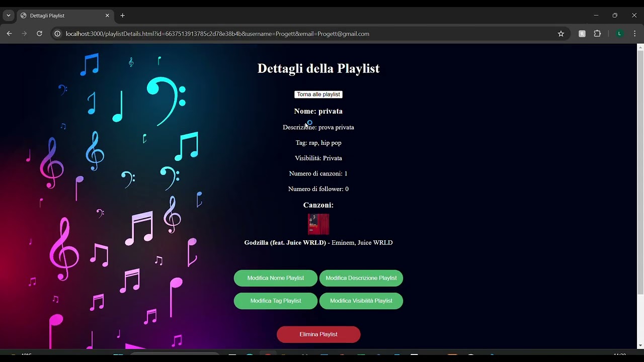The height and width of the screenshot is (362, 644).
Task: Close the Dettagli Playlist tab
Action: point(107,16)
